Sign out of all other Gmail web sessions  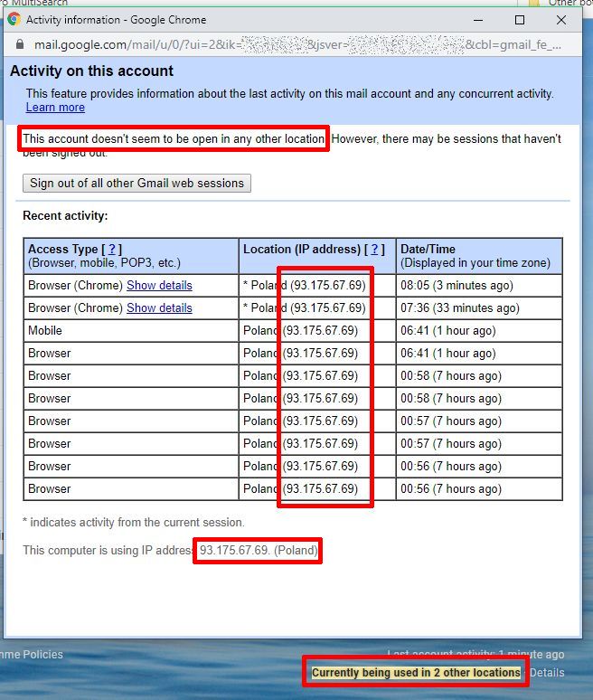click(x=137, y=184)
